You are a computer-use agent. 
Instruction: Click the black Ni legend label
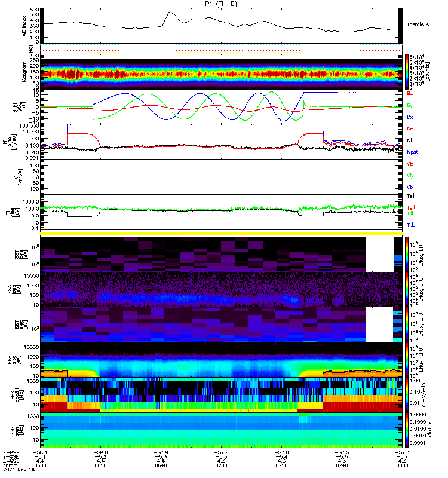[x=409, y=140]
